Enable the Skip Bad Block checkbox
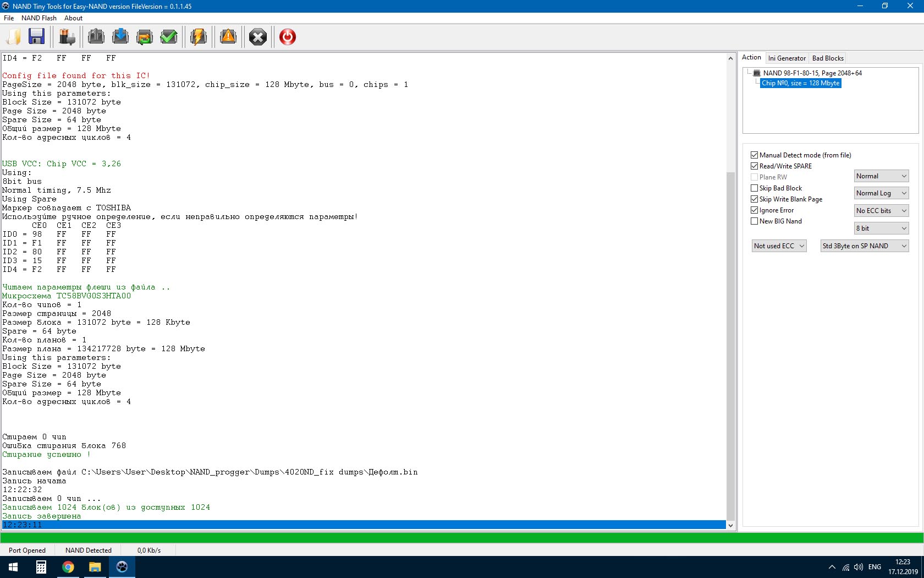This screenshot has width=924, height=578. (755, 188)
